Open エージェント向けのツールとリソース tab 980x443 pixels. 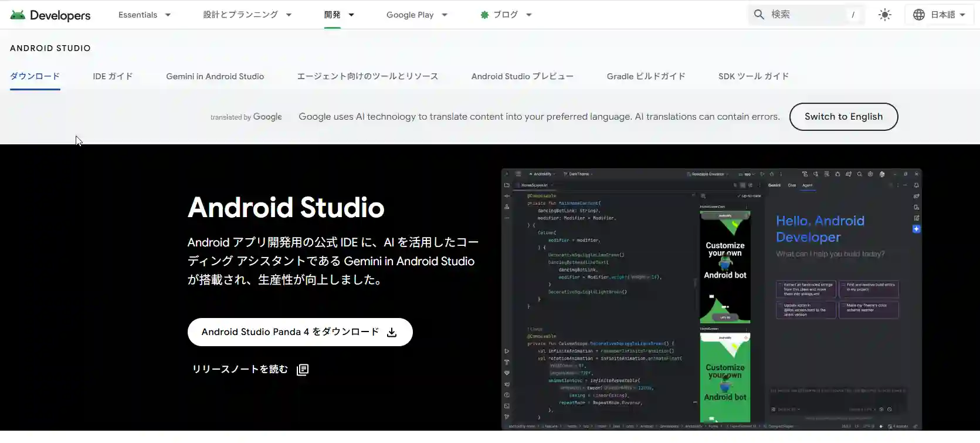368,76
